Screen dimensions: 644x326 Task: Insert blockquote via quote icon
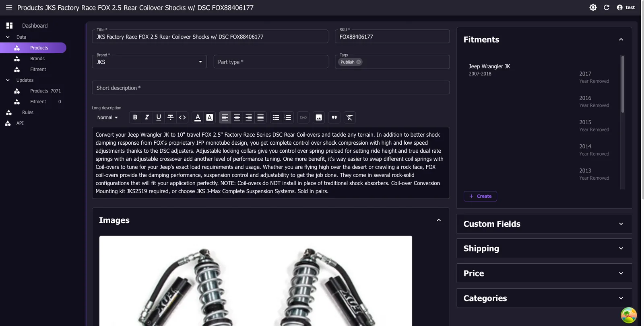click(334, 117)
